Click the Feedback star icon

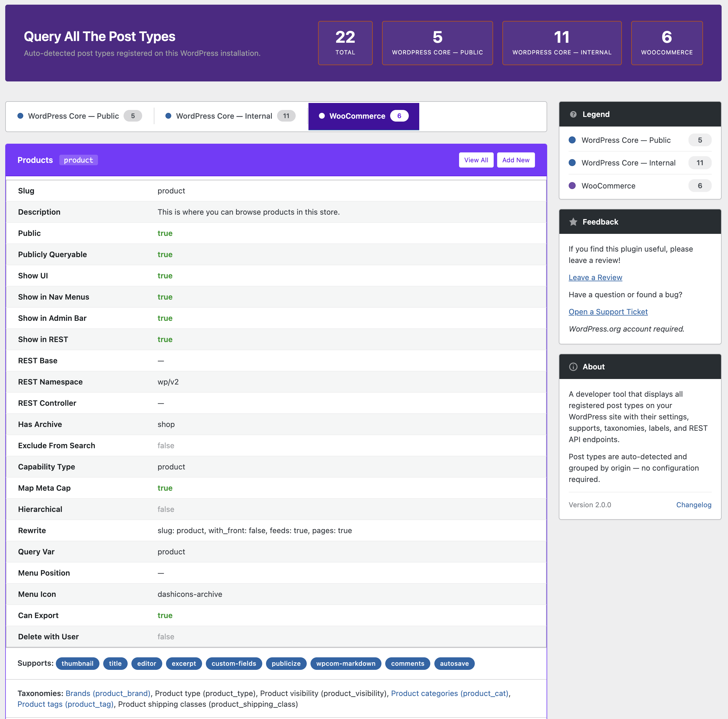click(573, 222)
